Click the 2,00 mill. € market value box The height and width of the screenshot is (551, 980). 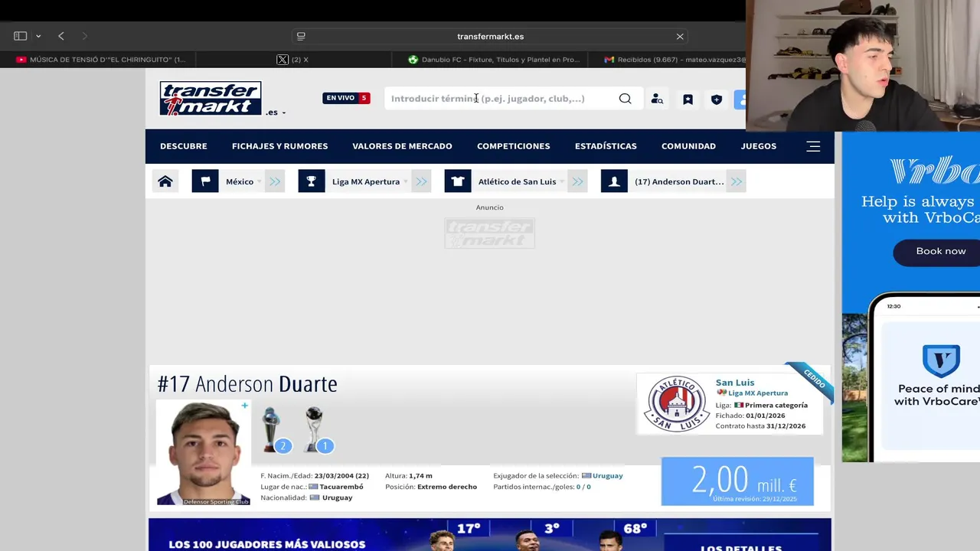pos(737,481)
